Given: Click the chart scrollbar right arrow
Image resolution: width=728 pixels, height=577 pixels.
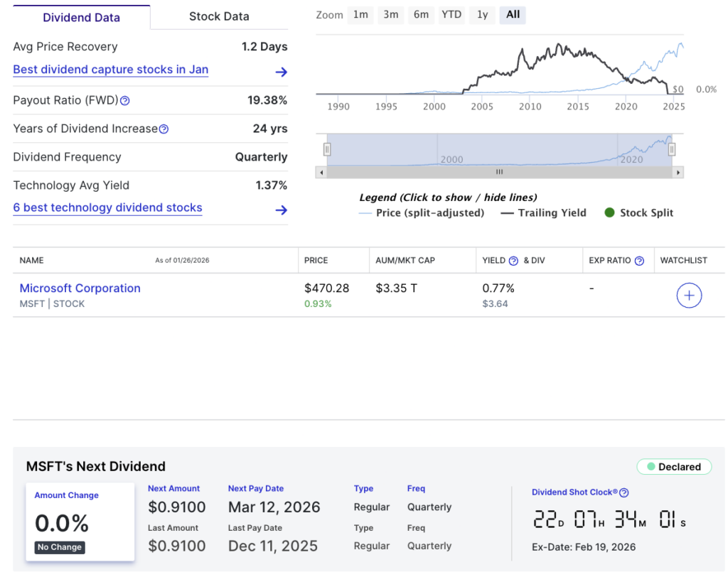Looking at the screenshot, I should tap(678, 172).
